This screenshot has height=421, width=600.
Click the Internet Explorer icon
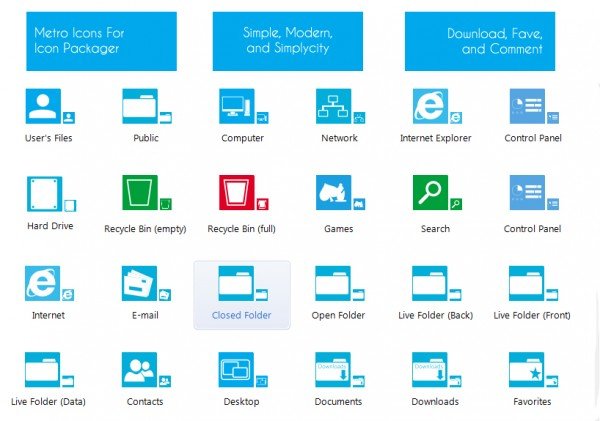(x=430, y=106)
